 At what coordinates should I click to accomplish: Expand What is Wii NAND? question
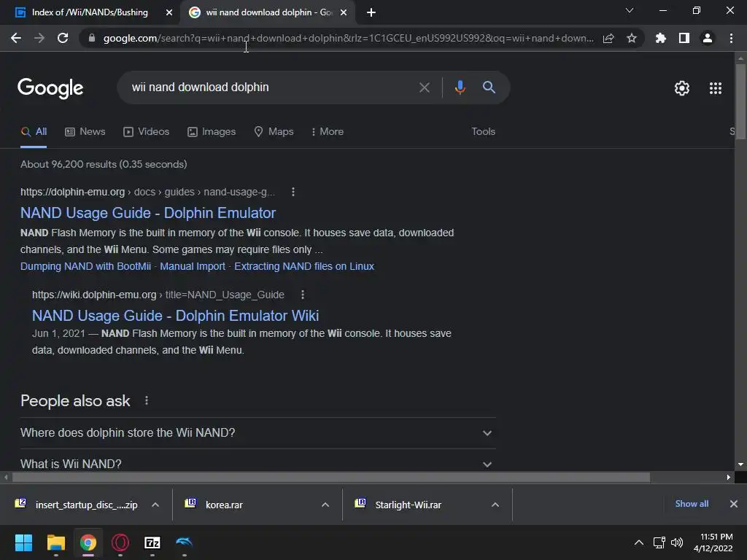[258, 463]
